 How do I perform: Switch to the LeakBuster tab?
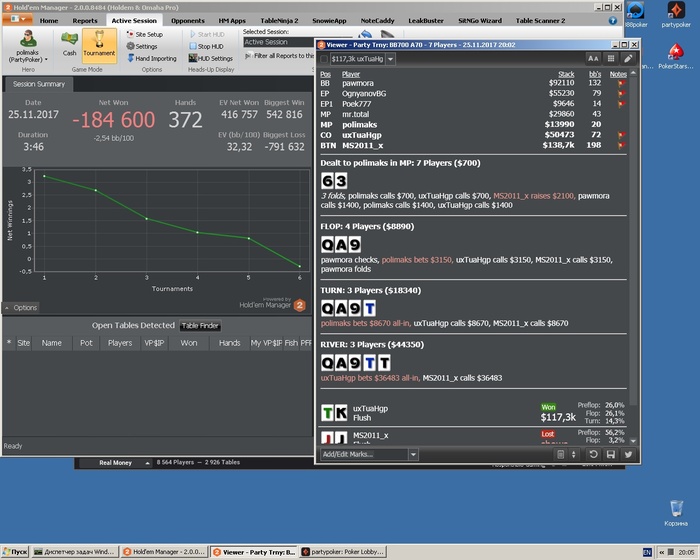pos(426,21)
